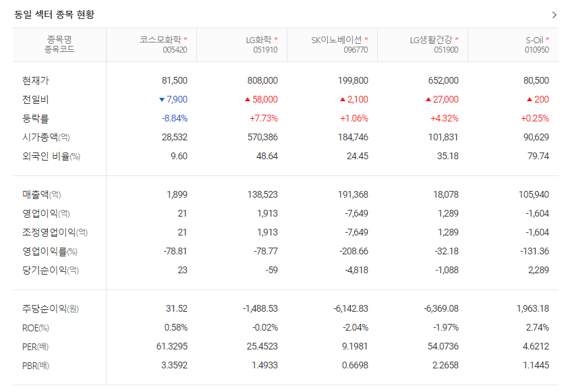Click the red up change 58,000

click(261, 99)
